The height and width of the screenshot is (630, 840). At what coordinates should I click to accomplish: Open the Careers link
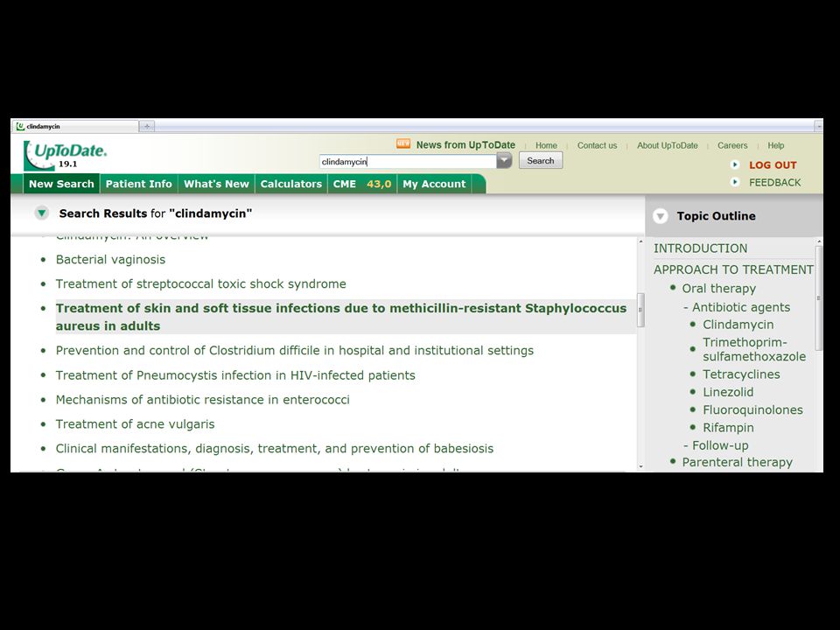tap(731, 145)
